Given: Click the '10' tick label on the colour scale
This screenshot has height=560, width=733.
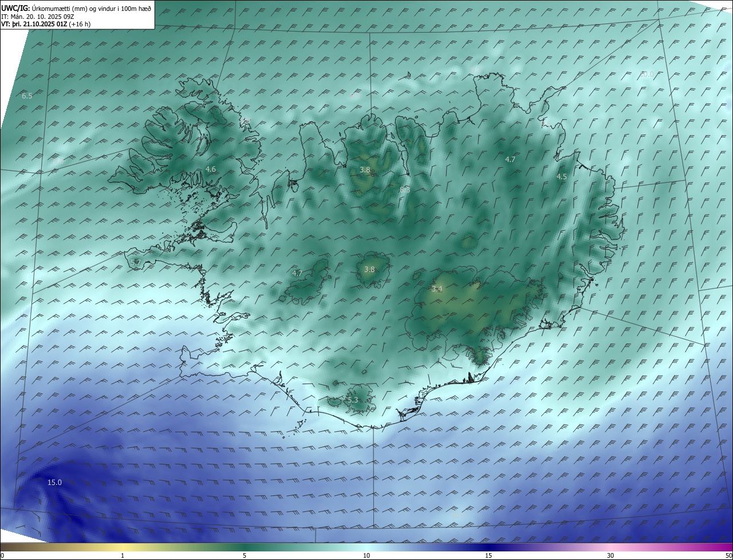Looking at the screenshot, I should click(366, 555).
